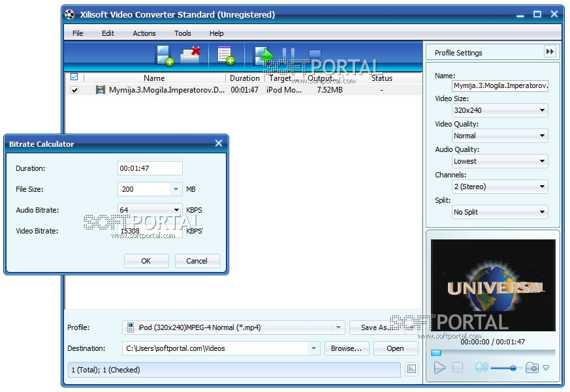
Task: Click the Open destination button
Action: (396, 348)
